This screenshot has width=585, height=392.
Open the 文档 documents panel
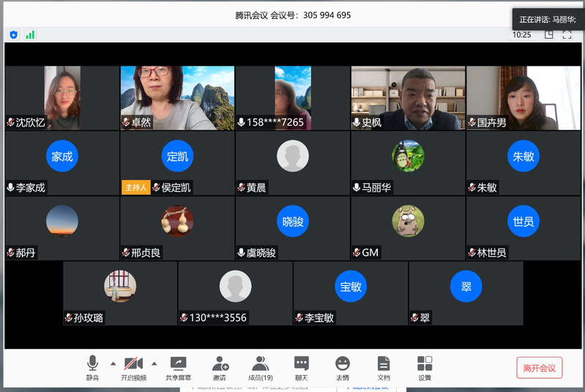(384, 368)
